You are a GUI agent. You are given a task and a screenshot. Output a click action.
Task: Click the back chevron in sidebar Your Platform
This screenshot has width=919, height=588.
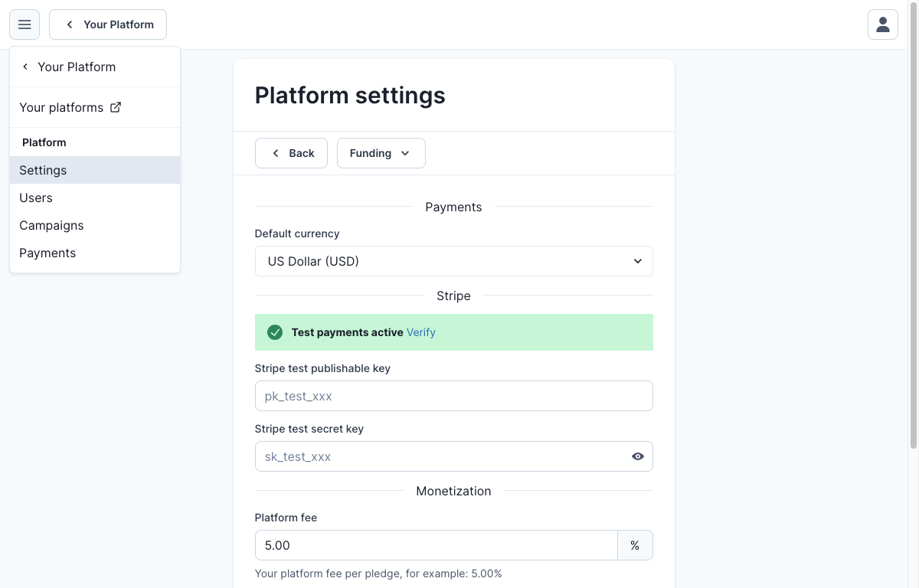25,67
